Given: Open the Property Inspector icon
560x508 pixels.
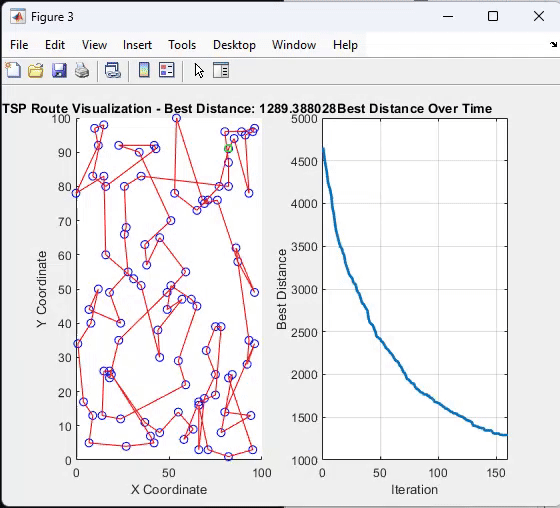Looking at the screenshot, I should (221, 70).
